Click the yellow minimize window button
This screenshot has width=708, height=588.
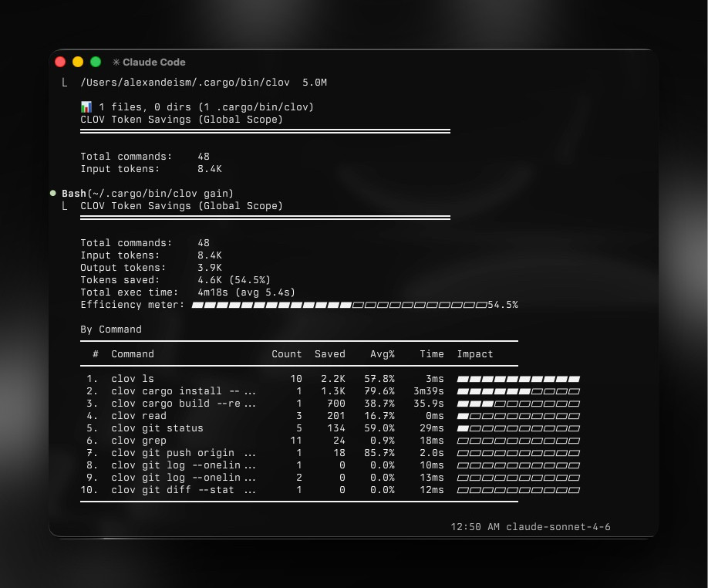tap(78, 62)
